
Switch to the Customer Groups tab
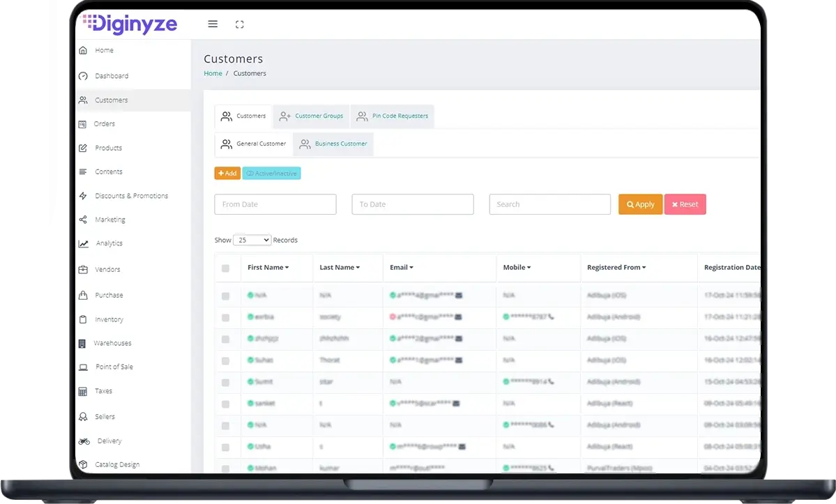click(x=311, y=116)
